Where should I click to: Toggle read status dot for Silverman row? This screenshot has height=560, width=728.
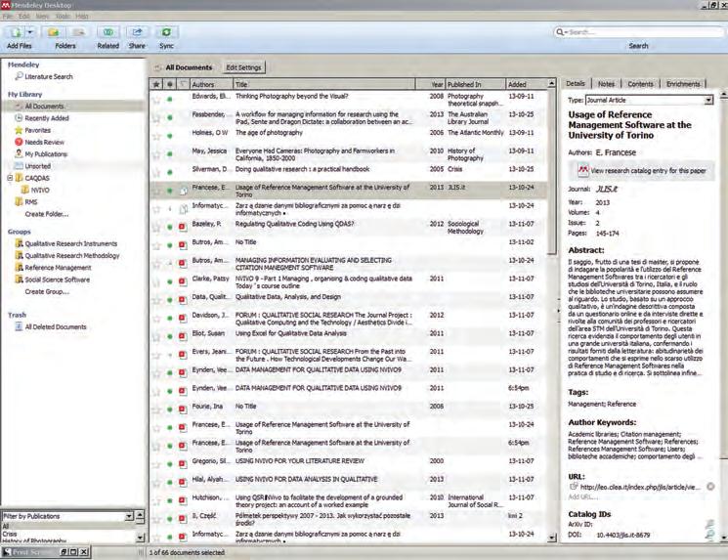point(170,172)
